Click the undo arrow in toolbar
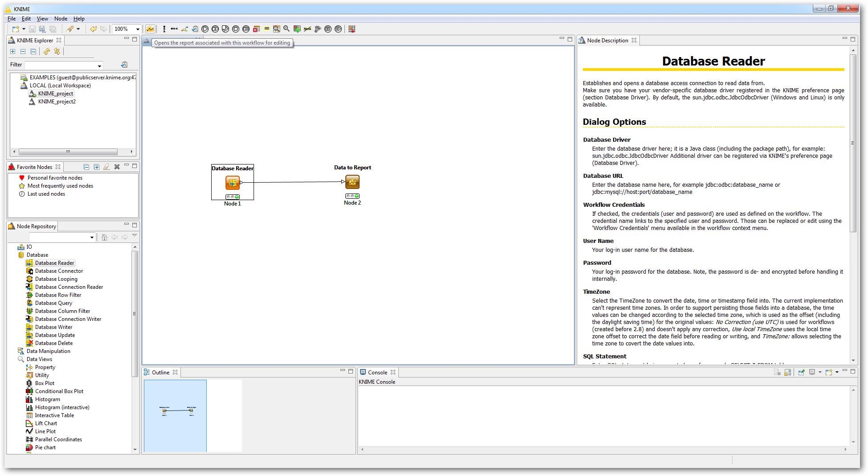This screenshot has width=868, height=476. (93, 29)
